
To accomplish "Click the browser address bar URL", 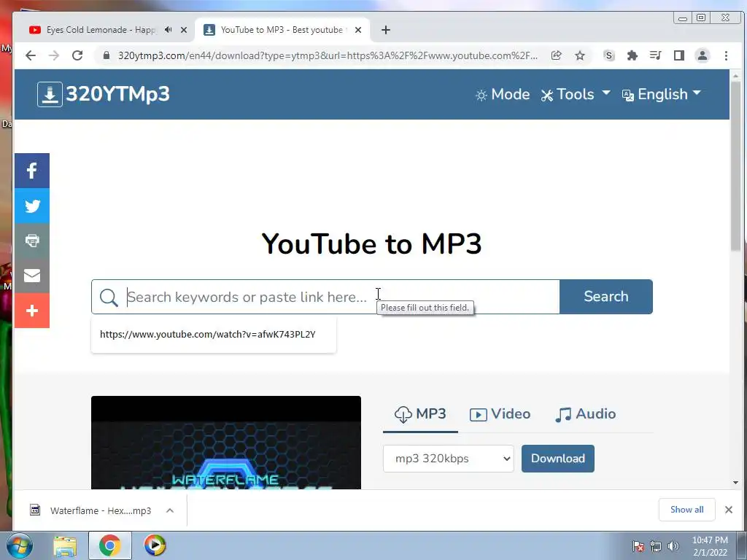I will click(x=328, y=55).
